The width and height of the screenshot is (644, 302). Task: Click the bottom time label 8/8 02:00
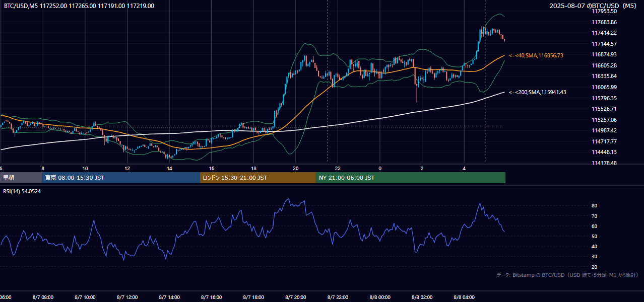coord(422,297)
